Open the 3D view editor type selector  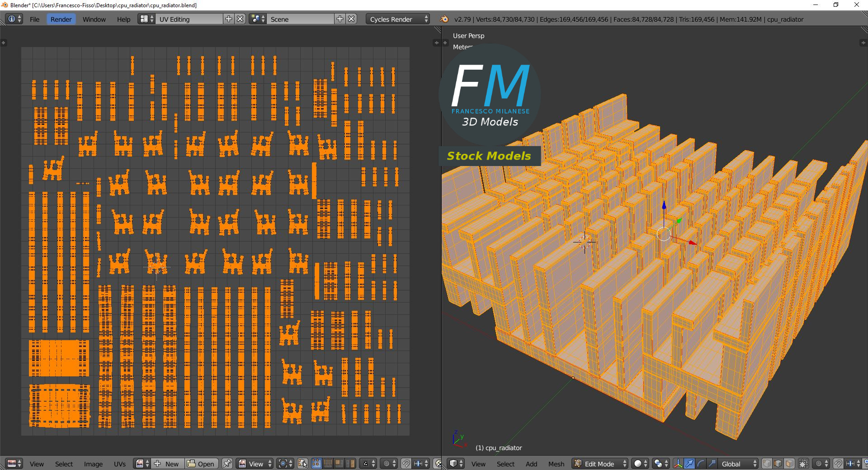456,464
